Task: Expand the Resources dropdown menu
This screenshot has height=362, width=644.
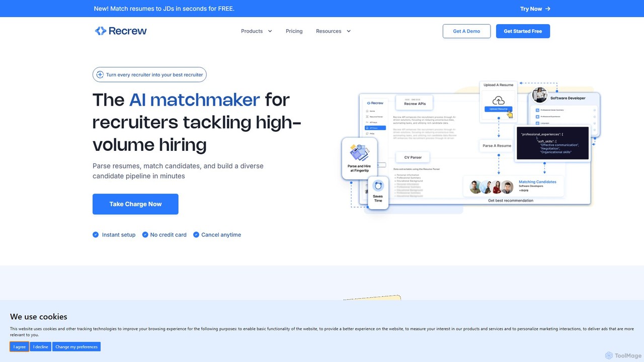Action: (334, 31)
